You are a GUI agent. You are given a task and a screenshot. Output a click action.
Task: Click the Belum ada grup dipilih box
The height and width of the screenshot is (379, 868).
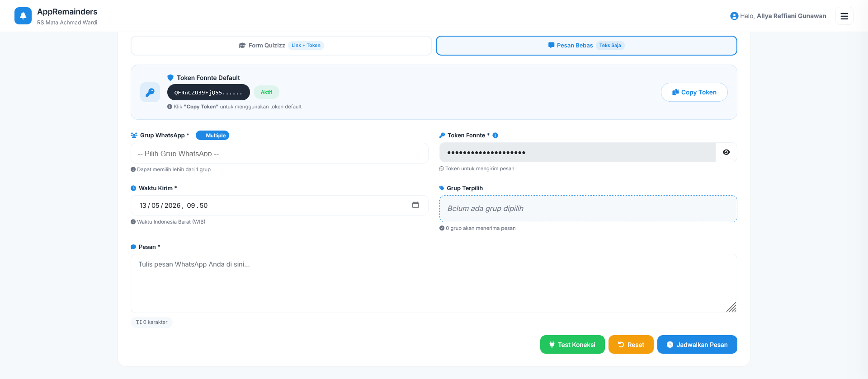[588, 208]
